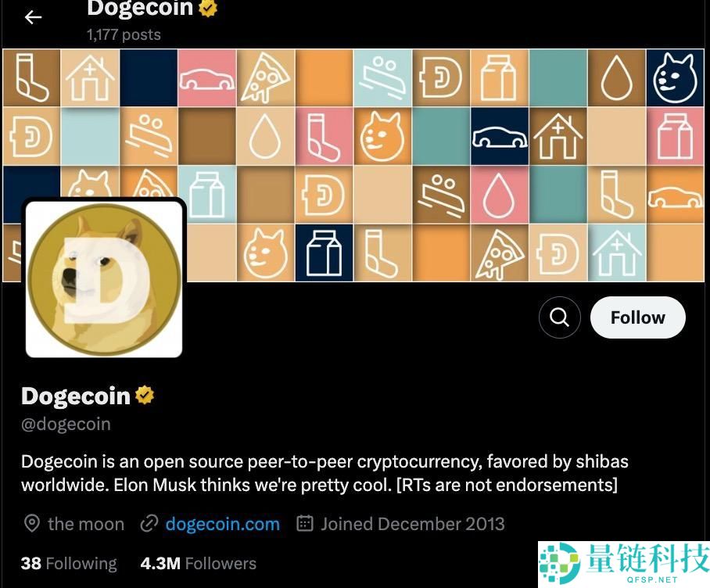View the 38 Following list

[x=69, y=564]
